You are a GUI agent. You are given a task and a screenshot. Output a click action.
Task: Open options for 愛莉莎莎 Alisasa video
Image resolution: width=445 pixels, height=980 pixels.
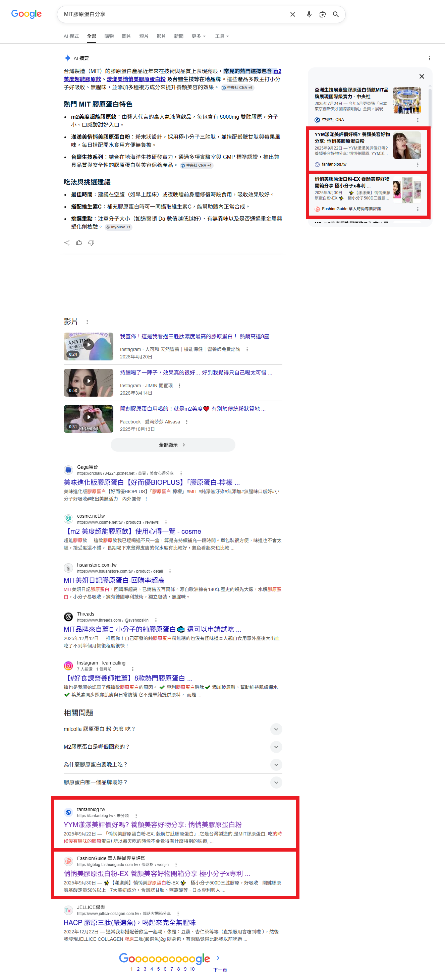pyautogui.click(x=186, y=422)
